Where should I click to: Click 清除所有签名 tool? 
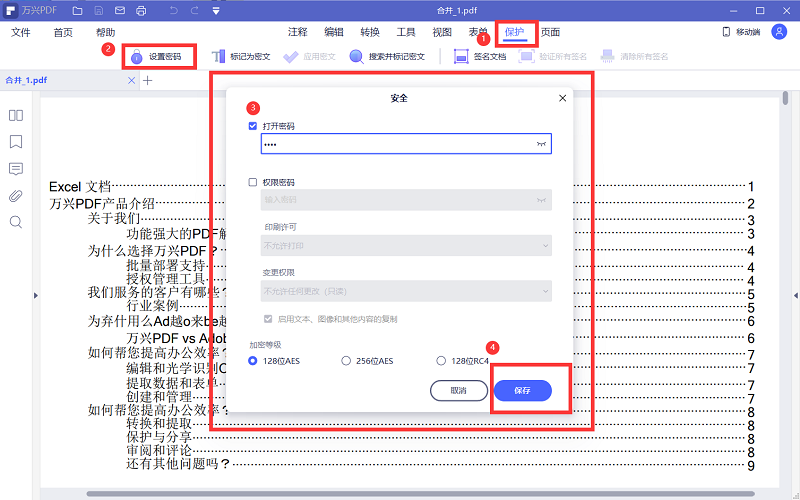pos(634,57)
